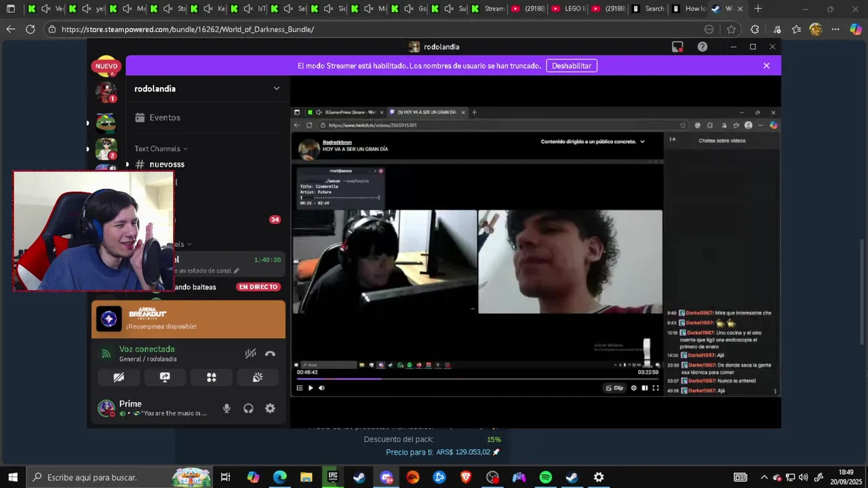Viewport: 868px width, 488px height.
Task: Open Spotify from the taskbar
Action: (x=546, y=477)
